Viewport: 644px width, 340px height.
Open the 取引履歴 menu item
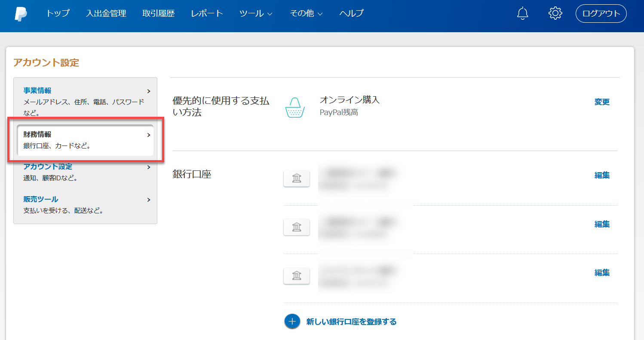point(159,14)
